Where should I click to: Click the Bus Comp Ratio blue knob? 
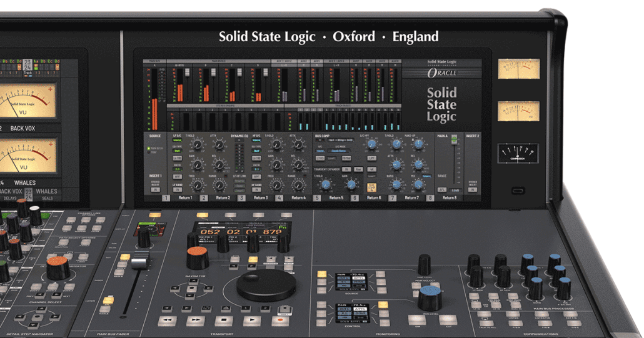[x=396, y=184]
